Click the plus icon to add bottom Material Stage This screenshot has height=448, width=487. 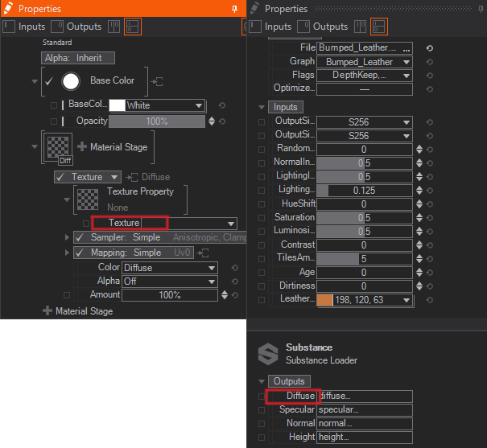47,311
